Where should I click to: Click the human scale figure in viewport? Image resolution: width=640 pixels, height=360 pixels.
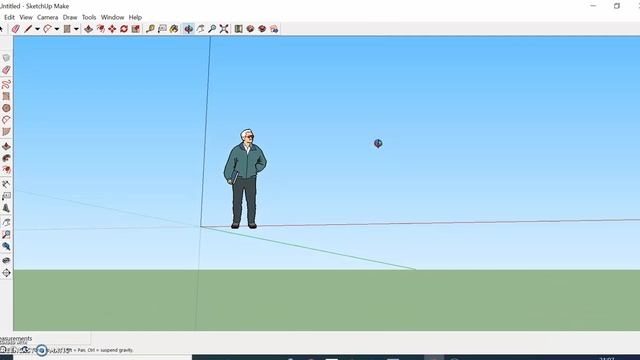[x=245, y=179]
